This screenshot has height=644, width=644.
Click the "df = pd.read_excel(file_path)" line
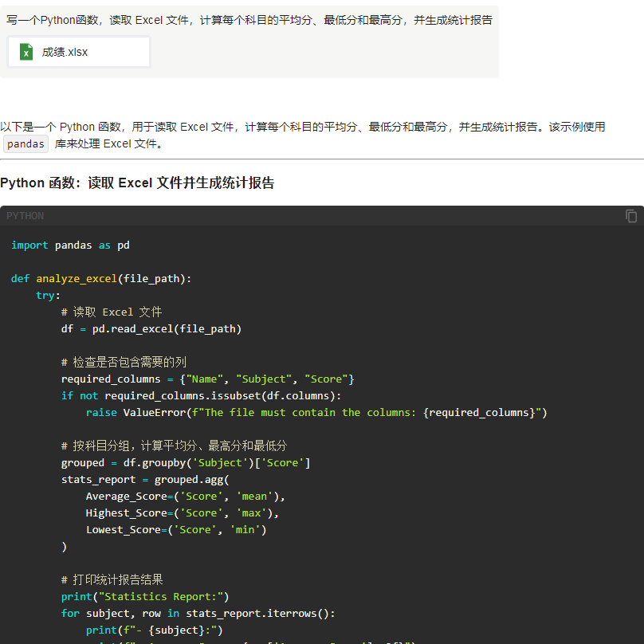click(151, 329)
